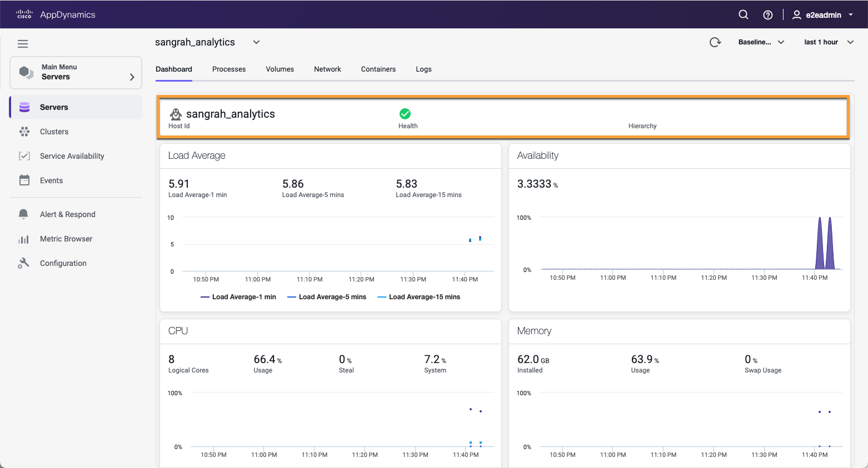Switch to the Logs tab
Screen dimensions: 868x468
423,69
